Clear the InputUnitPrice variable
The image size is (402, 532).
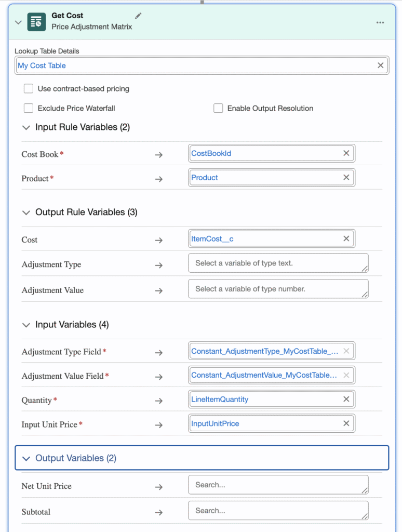pos(346,423)
